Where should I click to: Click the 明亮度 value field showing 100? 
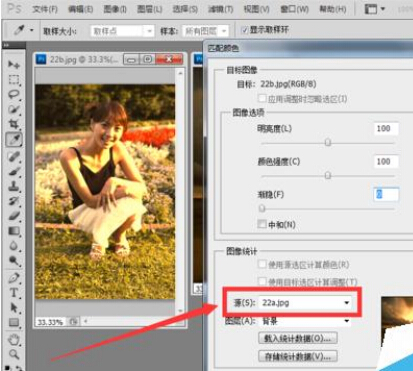pos(386,129)
